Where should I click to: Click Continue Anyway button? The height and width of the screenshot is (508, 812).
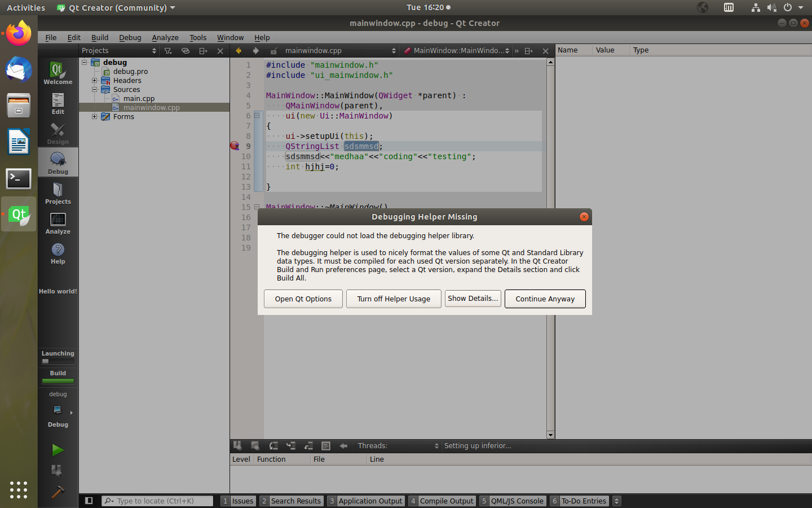coord(545,299)
